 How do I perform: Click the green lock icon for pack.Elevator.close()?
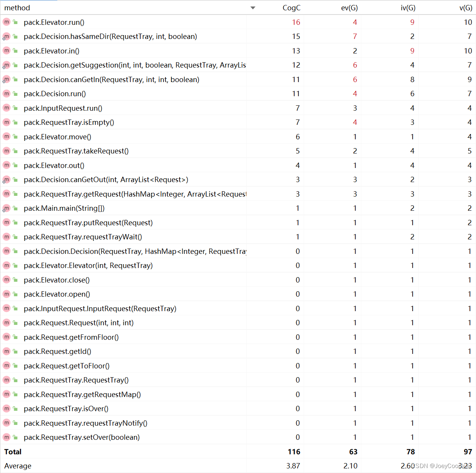[x=15, y=280]
